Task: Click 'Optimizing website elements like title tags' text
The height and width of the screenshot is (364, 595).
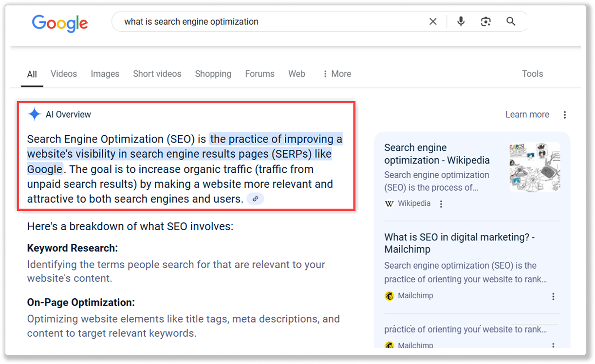Action: click(128, 319)
